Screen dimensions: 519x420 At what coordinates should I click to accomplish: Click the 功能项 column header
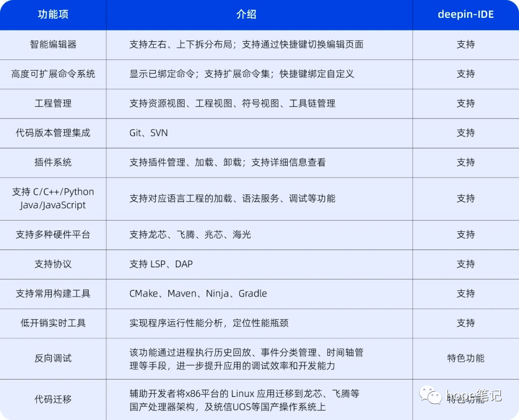click(x=53, y=14)
